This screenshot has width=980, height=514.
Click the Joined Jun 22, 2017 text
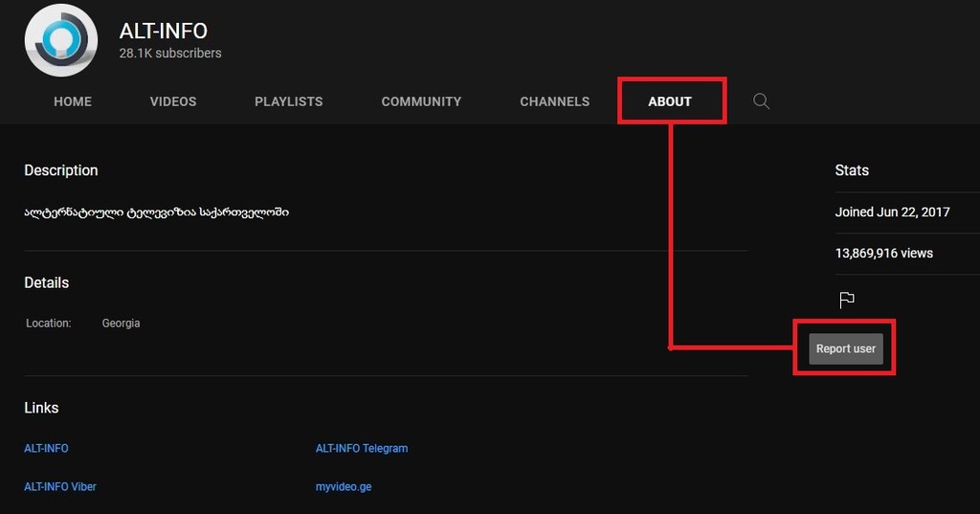[x=893, y=212]
